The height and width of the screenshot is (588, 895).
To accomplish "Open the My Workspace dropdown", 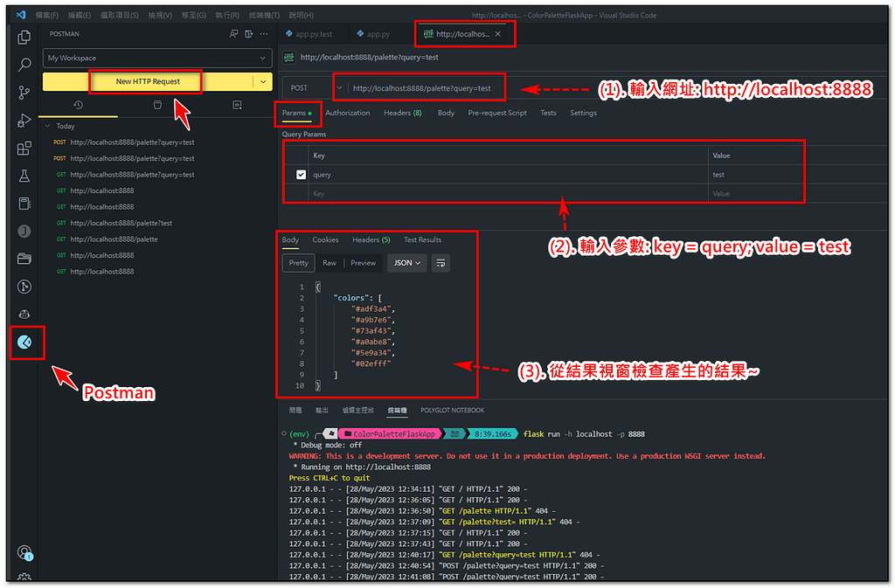I will click(x=157, y=58).
